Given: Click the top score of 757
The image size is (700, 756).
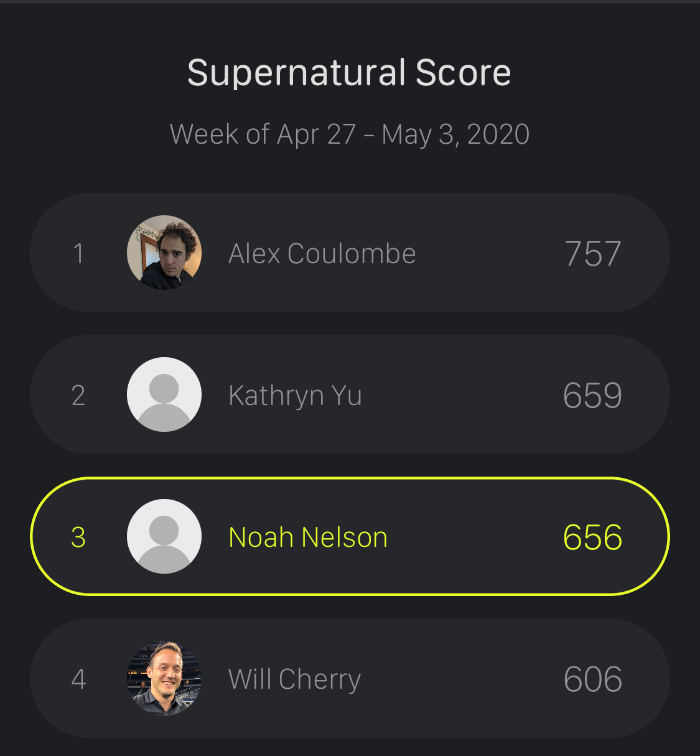Looking at the screenshot, I should (x=592, y=254).
